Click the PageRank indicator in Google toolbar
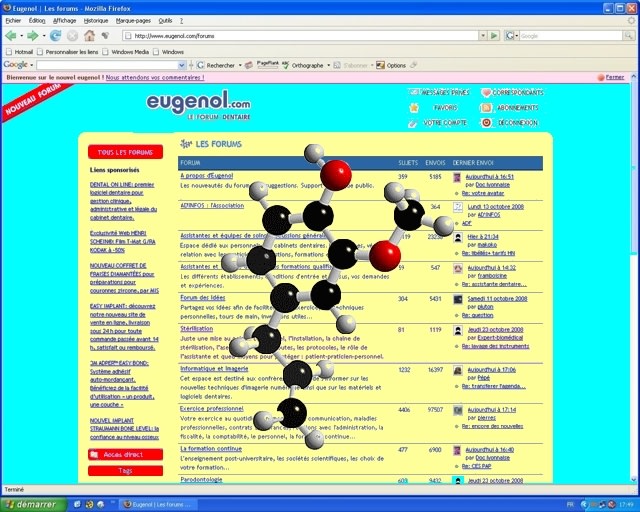 [268, 64]
